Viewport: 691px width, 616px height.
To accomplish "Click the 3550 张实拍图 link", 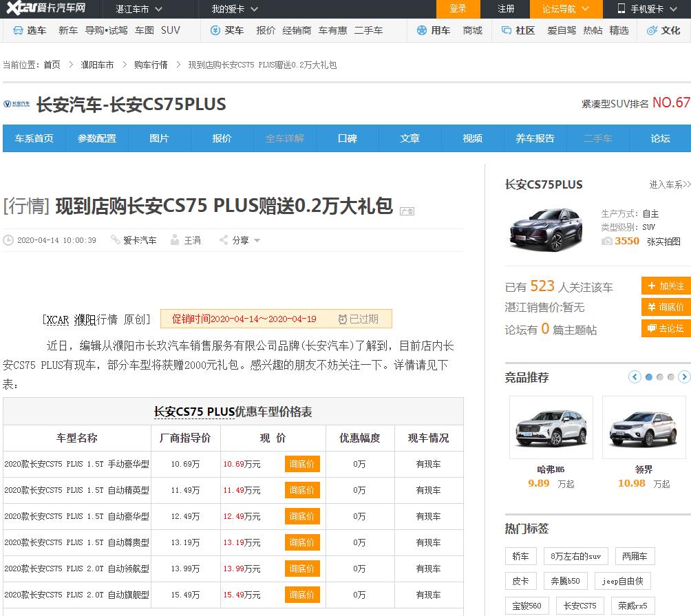I will (648, 241).
